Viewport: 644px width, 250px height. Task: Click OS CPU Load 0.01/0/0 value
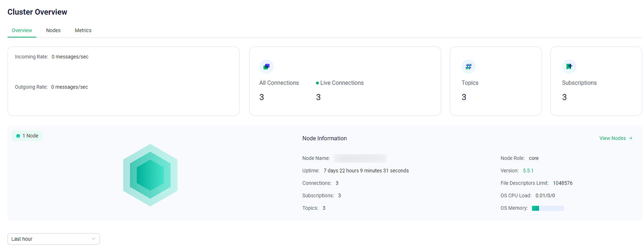(545, 195)
